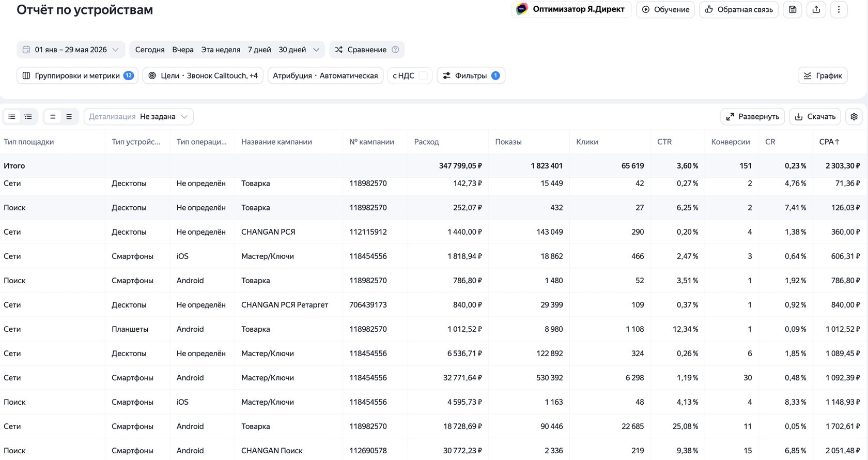This screenshot has height=460, width=868.
Task: Click the Итого row label
Action: coord(14,166)
